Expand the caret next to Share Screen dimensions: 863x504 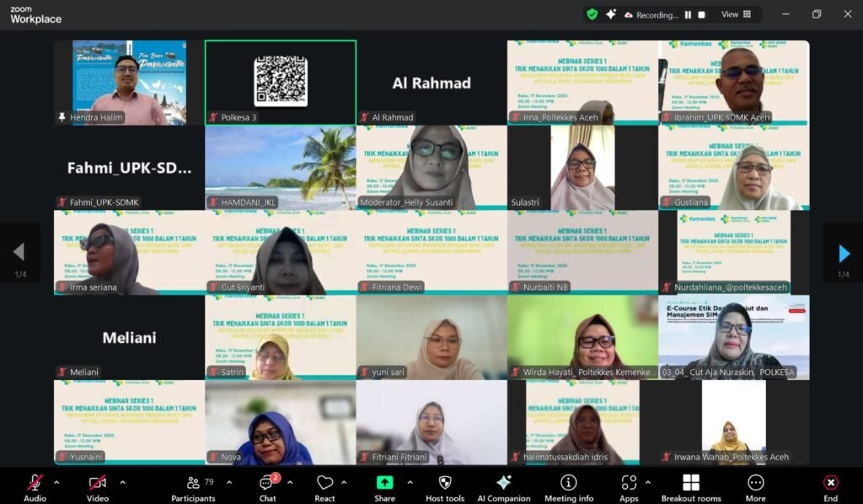tap(410, 482)
